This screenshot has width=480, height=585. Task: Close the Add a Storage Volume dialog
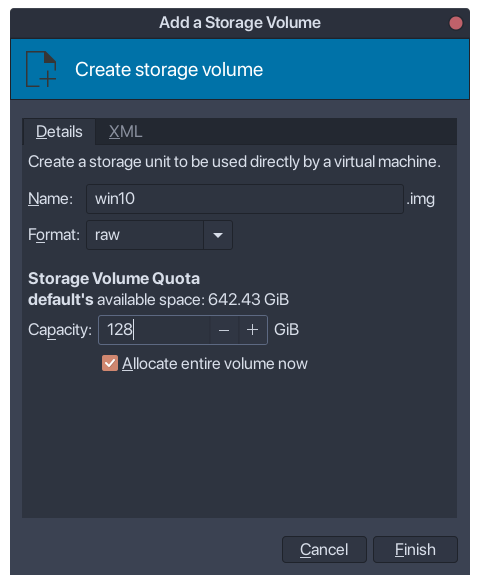point(455,23)
